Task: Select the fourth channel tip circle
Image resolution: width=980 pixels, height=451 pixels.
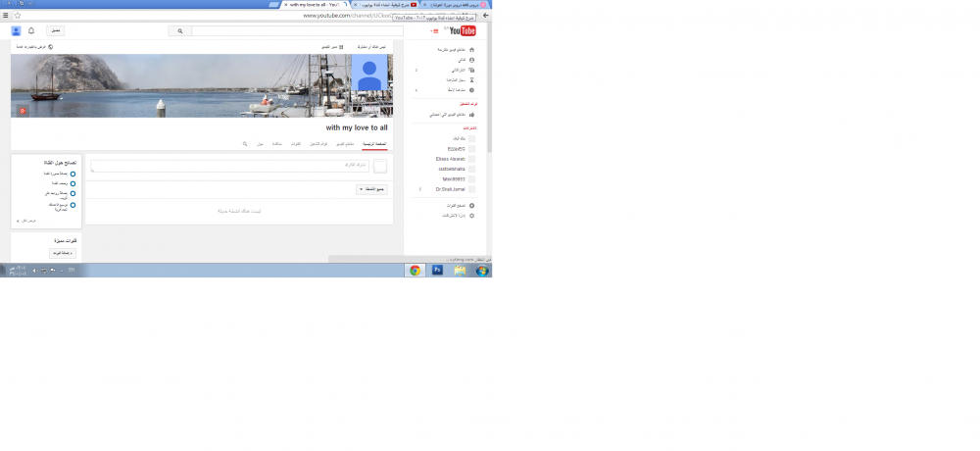Action: [73, 206]
